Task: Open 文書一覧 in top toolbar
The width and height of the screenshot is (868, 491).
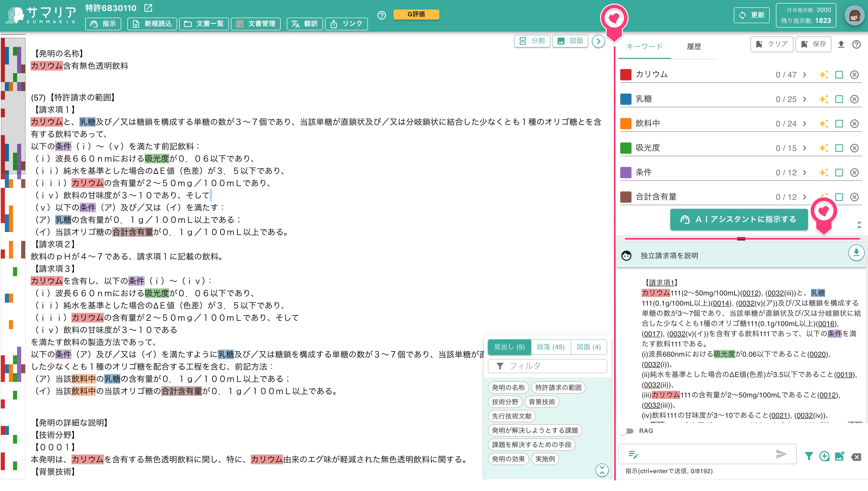Action: pyautogui.click(x=204, y=24)
